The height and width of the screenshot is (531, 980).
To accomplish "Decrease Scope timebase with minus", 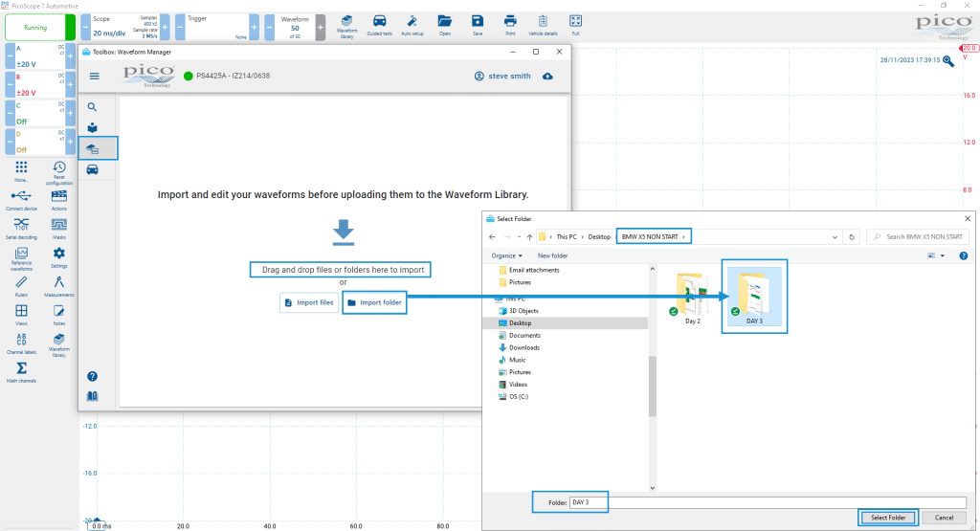I will coord(85,28).
